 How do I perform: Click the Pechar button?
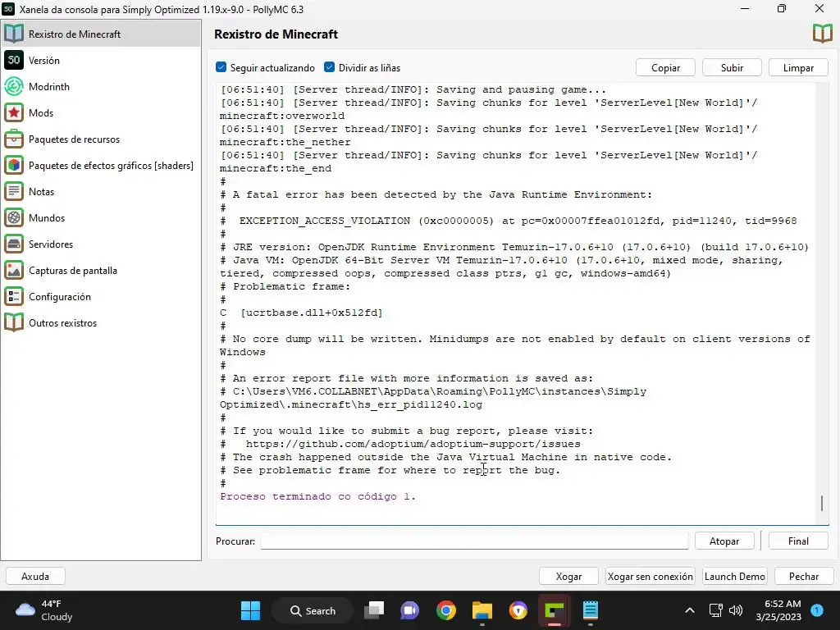coord(804,577)
